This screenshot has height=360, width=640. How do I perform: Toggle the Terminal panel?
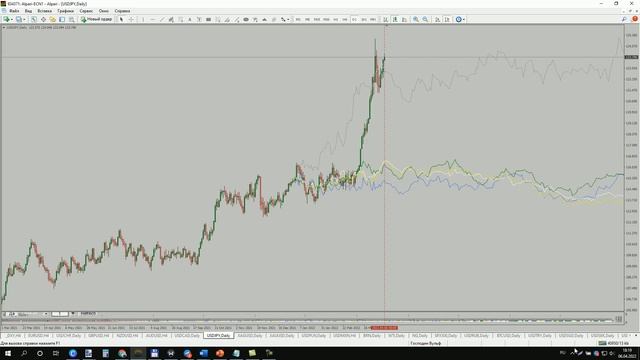tap(62, 19)
